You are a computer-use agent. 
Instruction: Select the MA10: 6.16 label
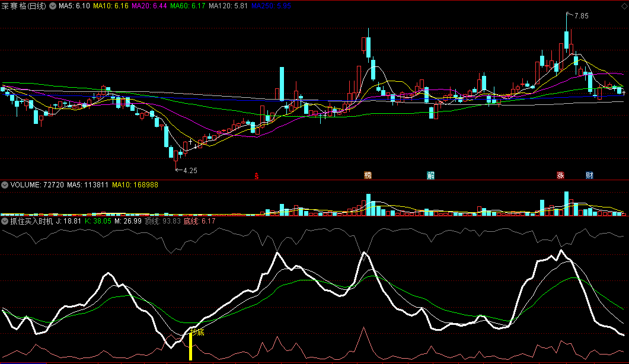[111, 6]
